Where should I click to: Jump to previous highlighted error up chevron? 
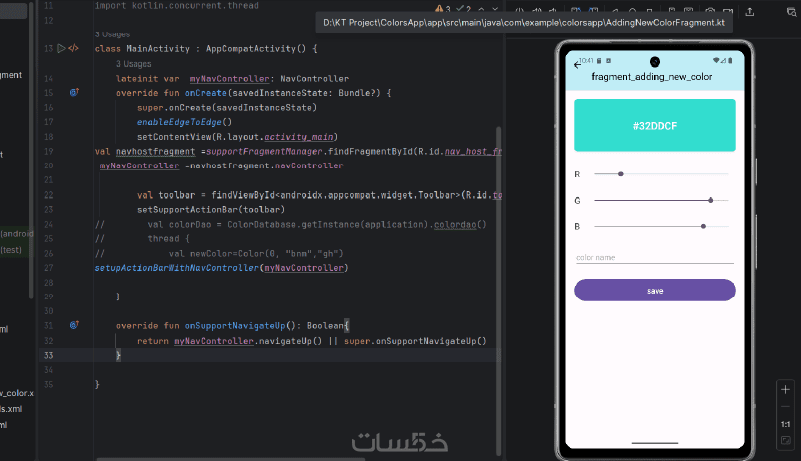point(481,9)
